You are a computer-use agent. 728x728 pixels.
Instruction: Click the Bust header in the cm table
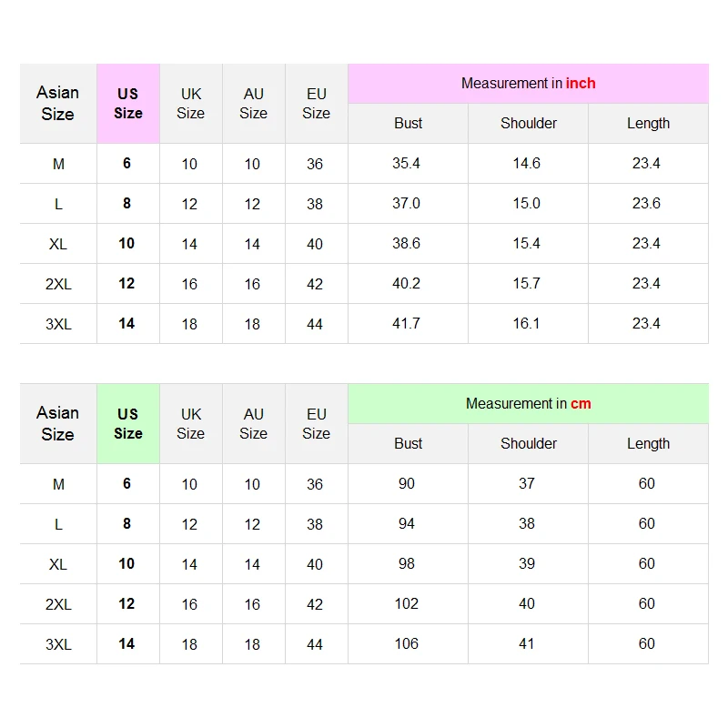[408, 444]
